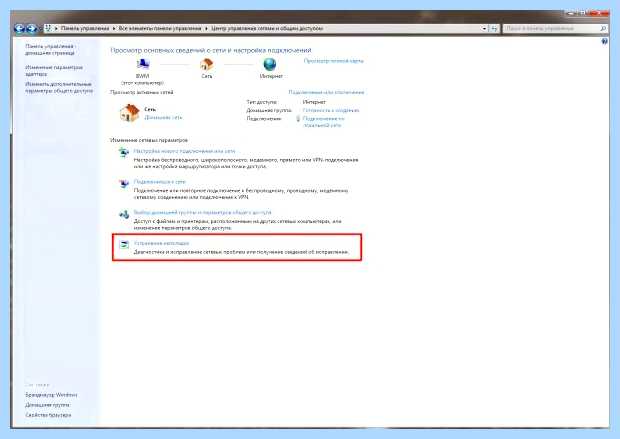The image size is (620, 439).
Task: Open 'Панель управления - домашняя страница' link
Action: point(50,49)
